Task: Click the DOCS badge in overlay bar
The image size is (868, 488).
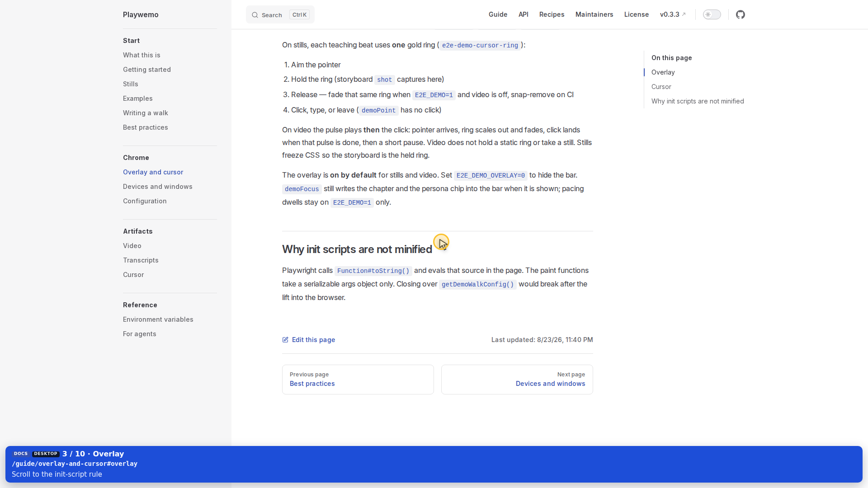Action: pos(21,454)
